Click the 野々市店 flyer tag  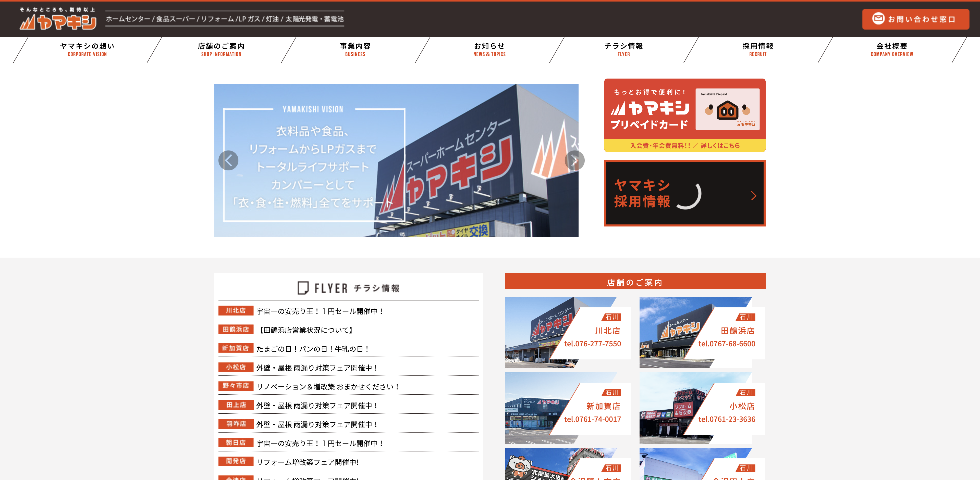coord(236,386)
